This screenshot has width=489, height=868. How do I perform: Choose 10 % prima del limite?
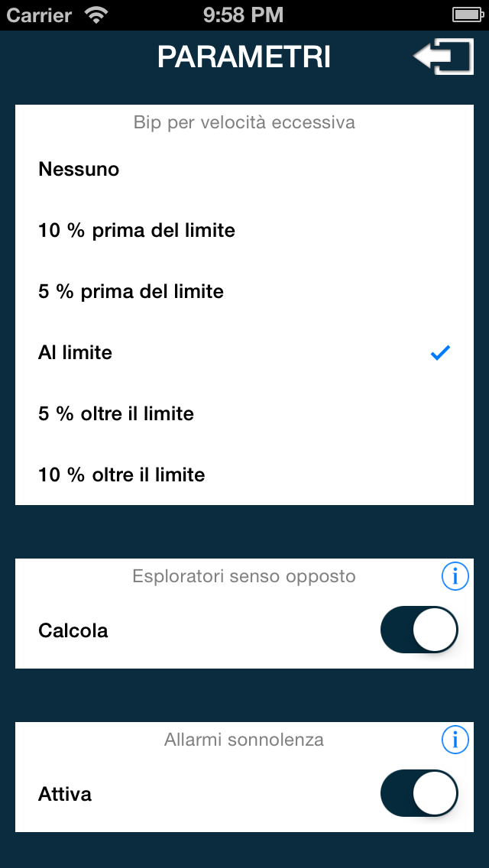click(x=137, y=231)
